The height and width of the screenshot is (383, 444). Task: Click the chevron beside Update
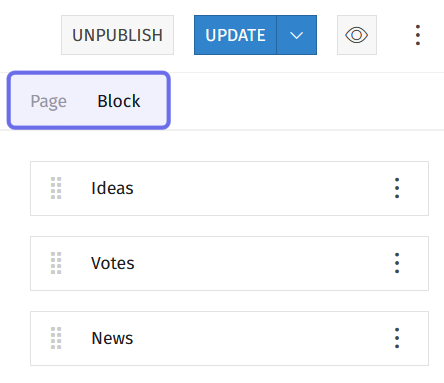296,35
